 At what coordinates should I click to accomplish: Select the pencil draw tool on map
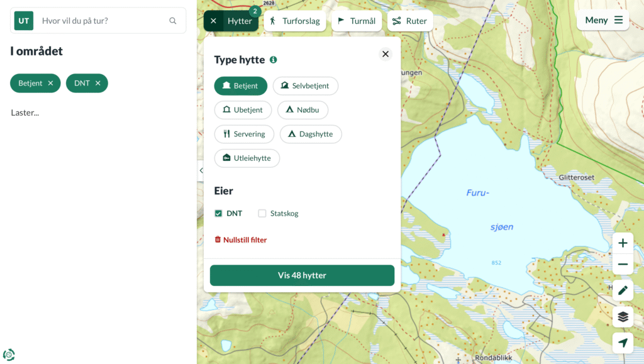click(623, 290)
